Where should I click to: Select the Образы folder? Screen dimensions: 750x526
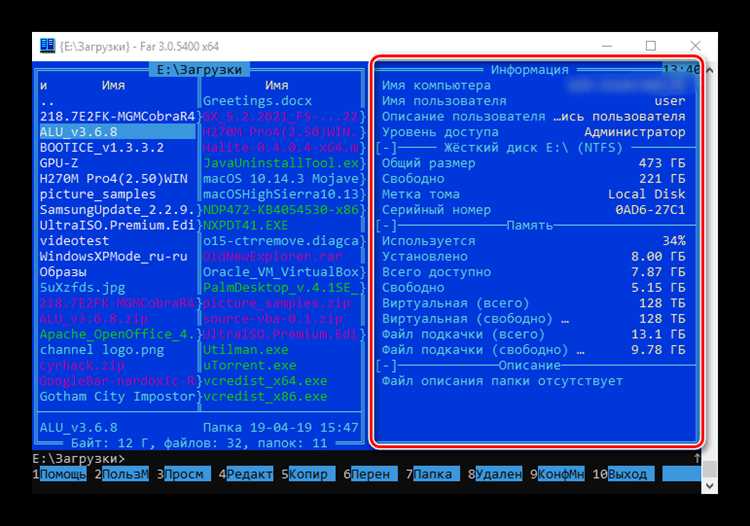(x=63, y=272)
